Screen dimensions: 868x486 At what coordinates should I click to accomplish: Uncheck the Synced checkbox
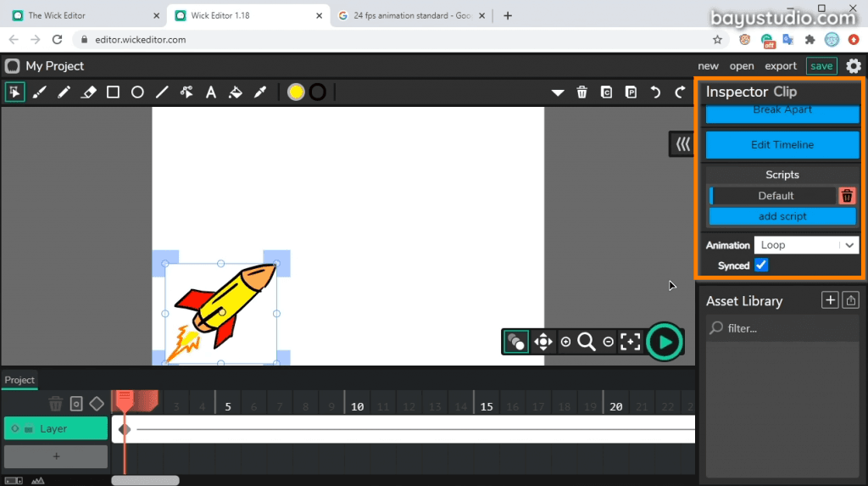pos(761,265)
